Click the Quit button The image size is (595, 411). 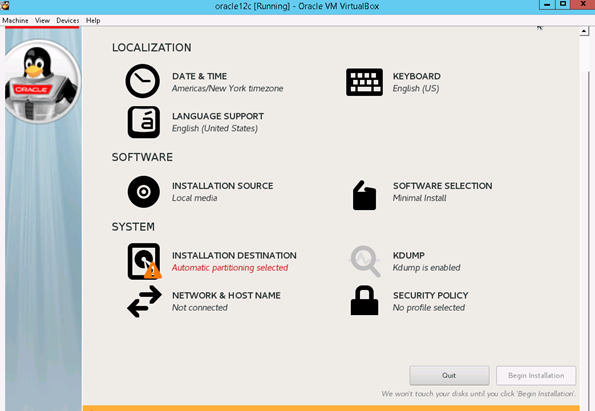[x=449, y=375]
